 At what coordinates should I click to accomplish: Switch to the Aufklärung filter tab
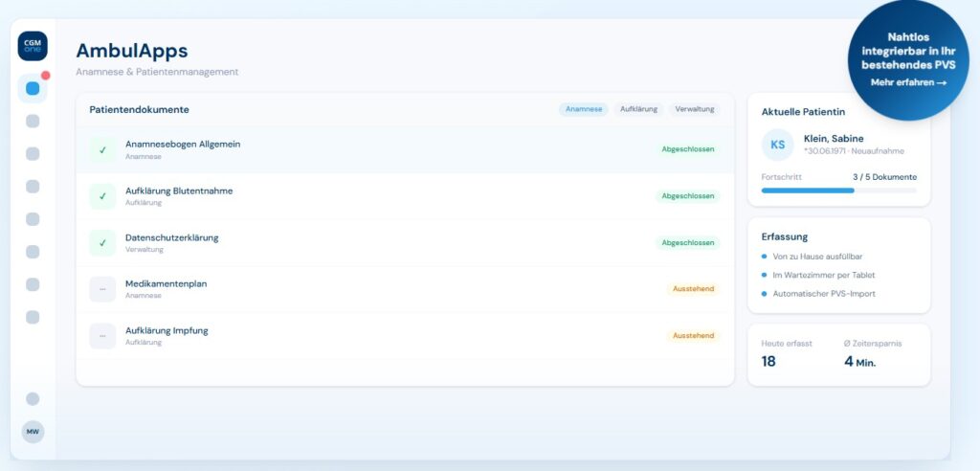[638, 109]
